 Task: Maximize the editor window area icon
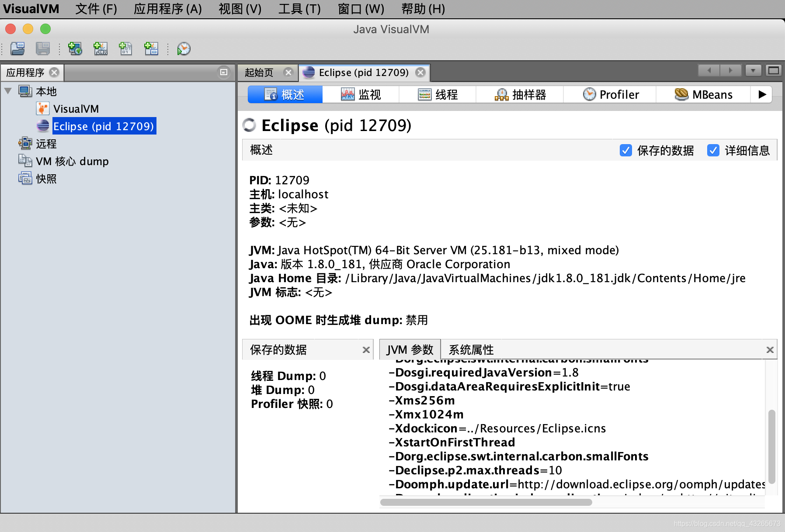coord(774,70)
